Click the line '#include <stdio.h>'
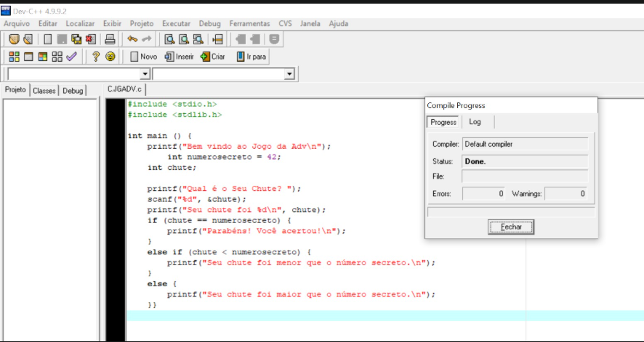Screen dimensions: 644x342 pyautogui.click(x=172, y=104)
